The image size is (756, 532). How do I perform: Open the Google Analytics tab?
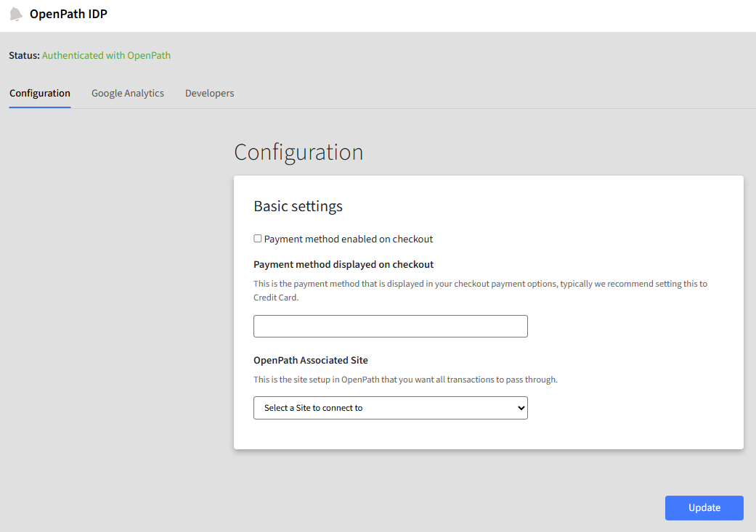[128, 93]
